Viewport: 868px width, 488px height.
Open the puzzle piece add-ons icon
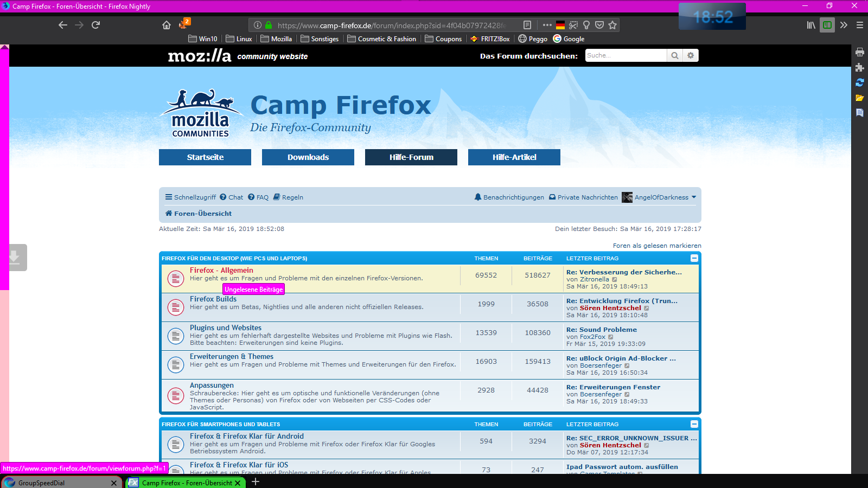tap(860, 67)
